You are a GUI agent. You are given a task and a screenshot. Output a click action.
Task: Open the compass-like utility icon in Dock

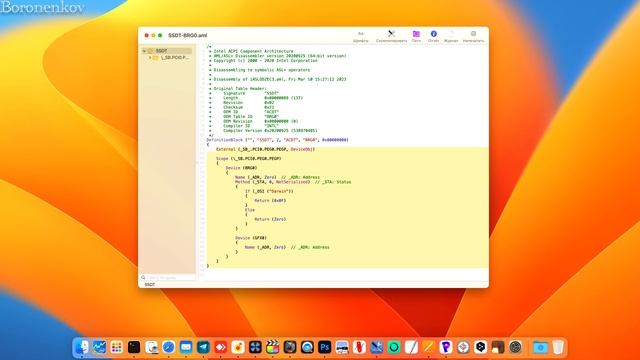coord(463,347)
